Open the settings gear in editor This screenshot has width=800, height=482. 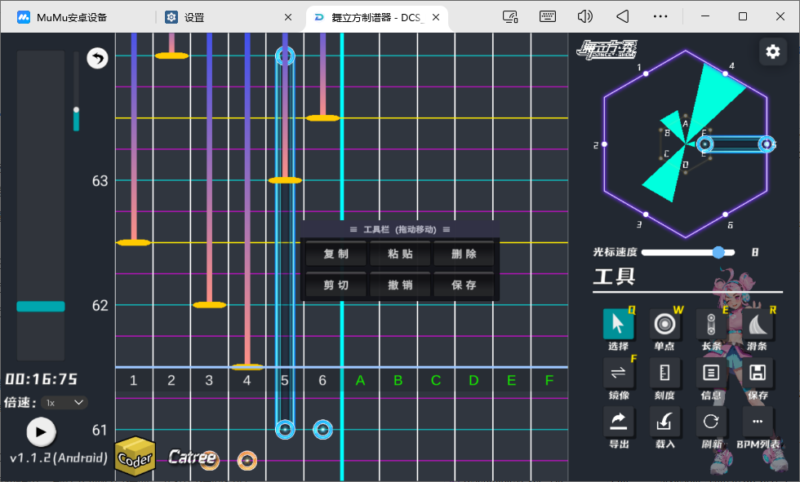coord(772,52)
